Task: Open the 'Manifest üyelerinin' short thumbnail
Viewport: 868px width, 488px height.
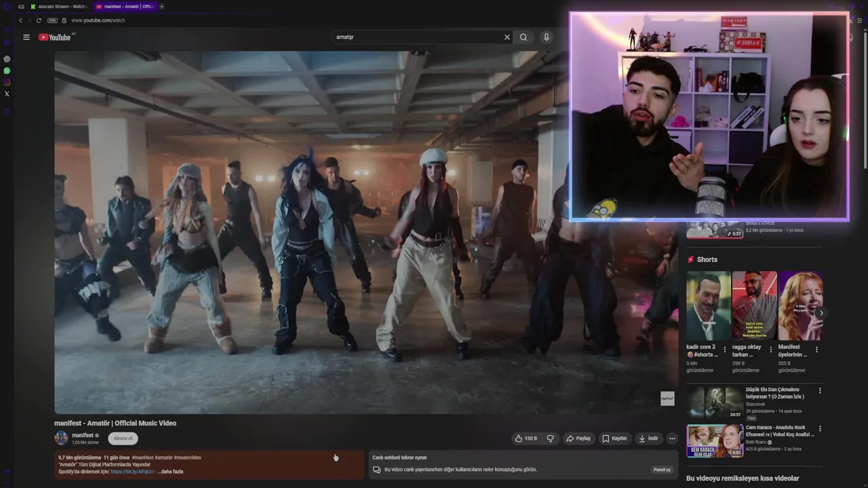Action: point(801,306)
